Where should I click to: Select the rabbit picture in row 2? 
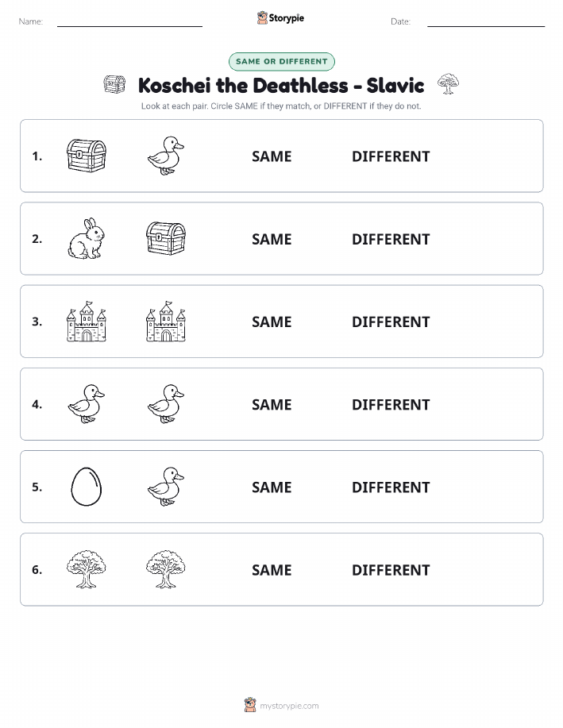point(87,239)
